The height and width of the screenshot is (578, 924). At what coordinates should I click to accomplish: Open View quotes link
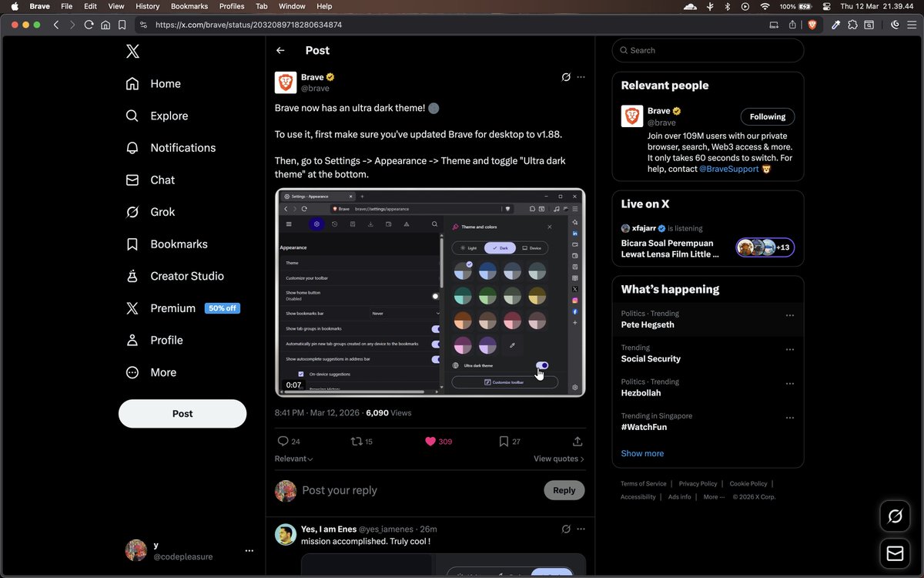click(559, 459)
